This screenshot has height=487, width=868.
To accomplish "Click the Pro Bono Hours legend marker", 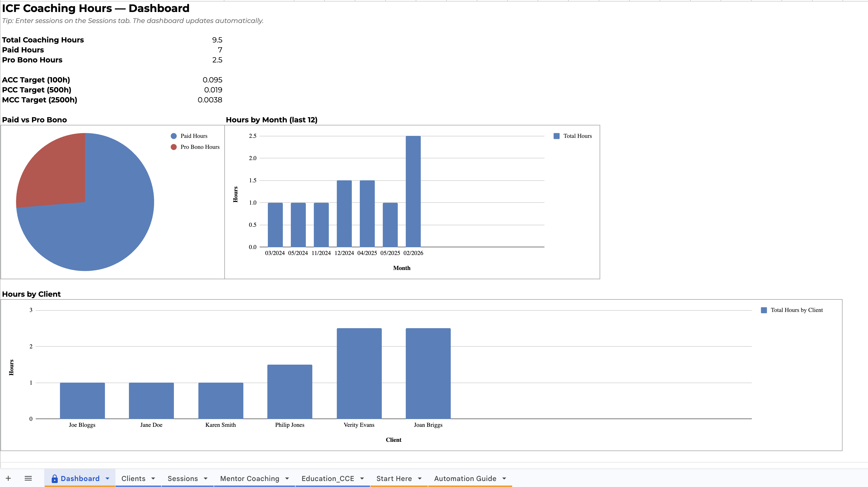I will coord(174,147).
